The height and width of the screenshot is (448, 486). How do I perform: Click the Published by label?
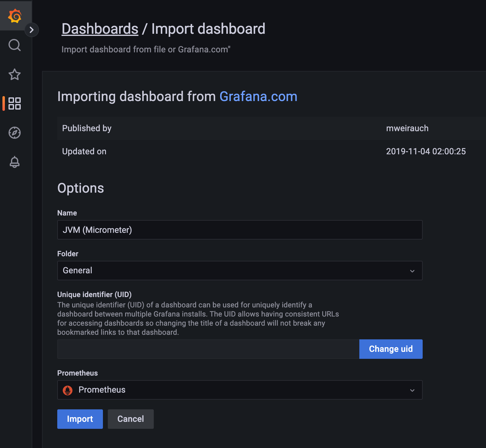click(x=87, y=128)
